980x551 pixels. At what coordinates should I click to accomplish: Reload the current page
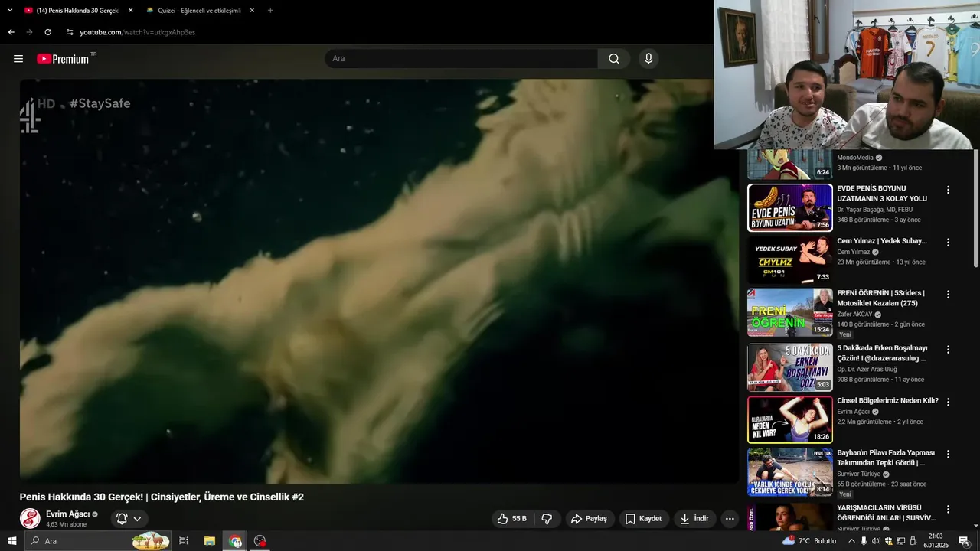(47, 32)
